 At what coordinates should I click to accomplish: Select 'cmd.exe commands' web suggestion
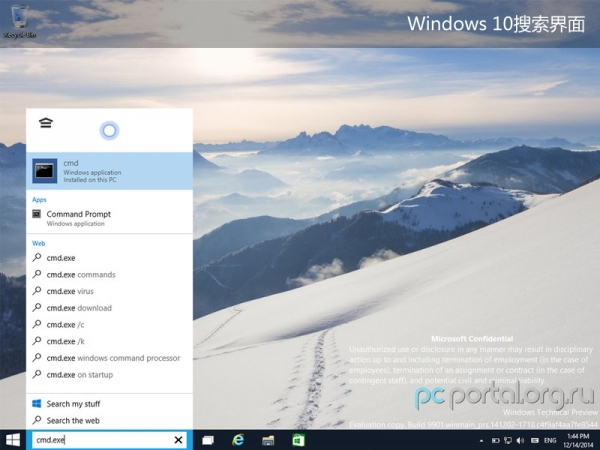(x=109, y=275)
